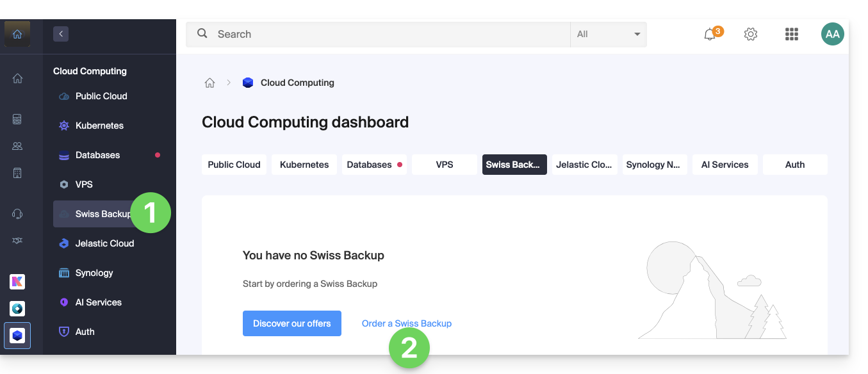This screenshot has width=868, height=374.
Task: Open Databases in the sidebar
Action: pyautogui.click(x=97, y=155)
